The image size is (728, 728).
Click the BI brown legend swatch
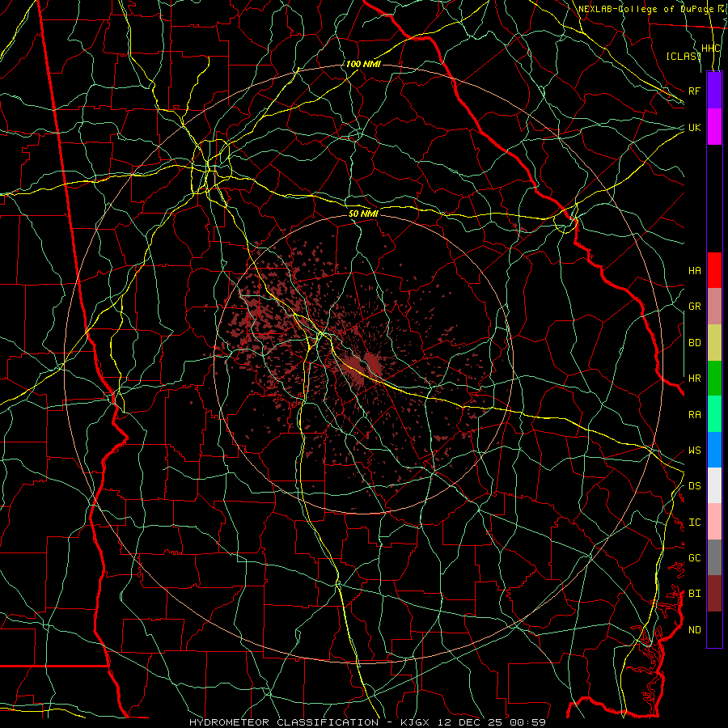[x=714, y=594]
